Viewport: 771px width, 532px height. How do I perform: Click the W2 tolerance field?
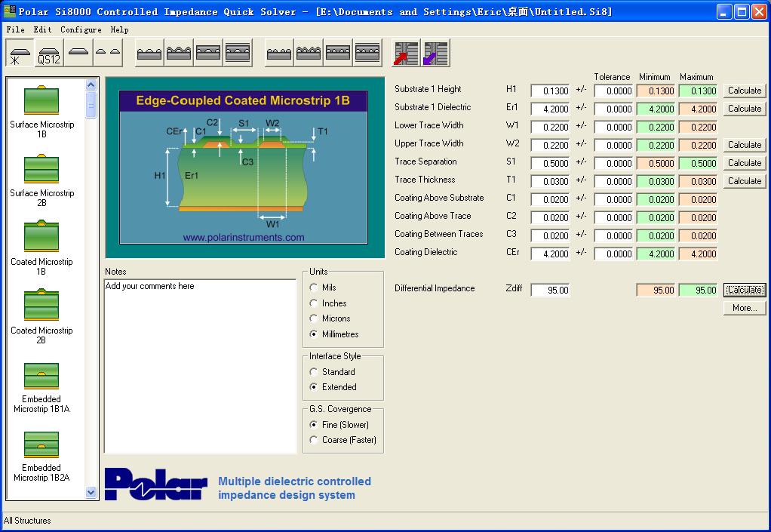point(613,146)
